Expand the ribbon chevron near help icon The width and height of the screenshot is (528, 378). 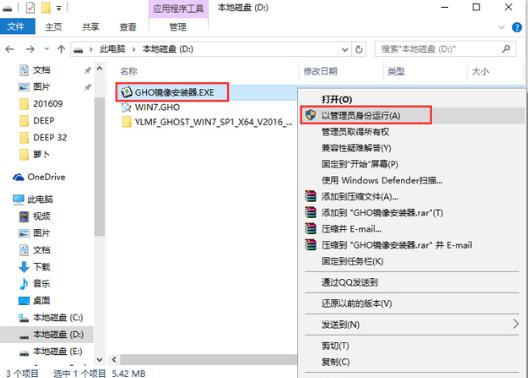click(501, 27)
